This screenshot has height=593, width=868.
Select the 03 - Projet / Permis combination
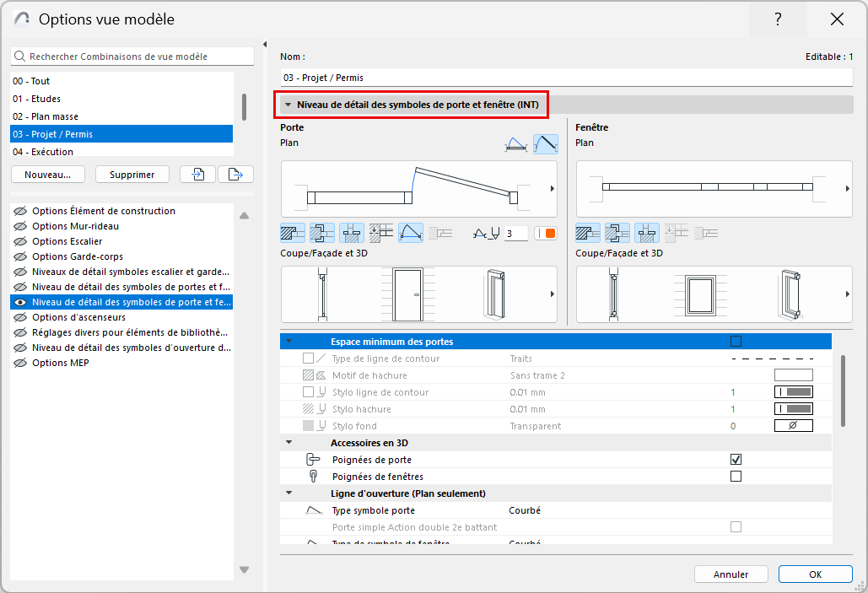click(x=121, y=134)
